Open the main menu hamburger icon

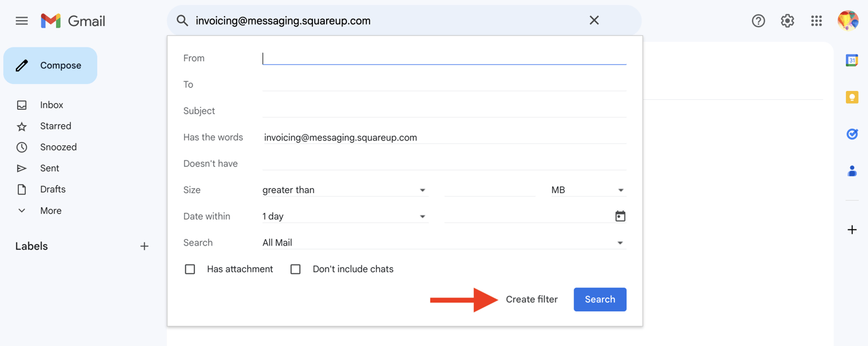[x=22, y=21]
